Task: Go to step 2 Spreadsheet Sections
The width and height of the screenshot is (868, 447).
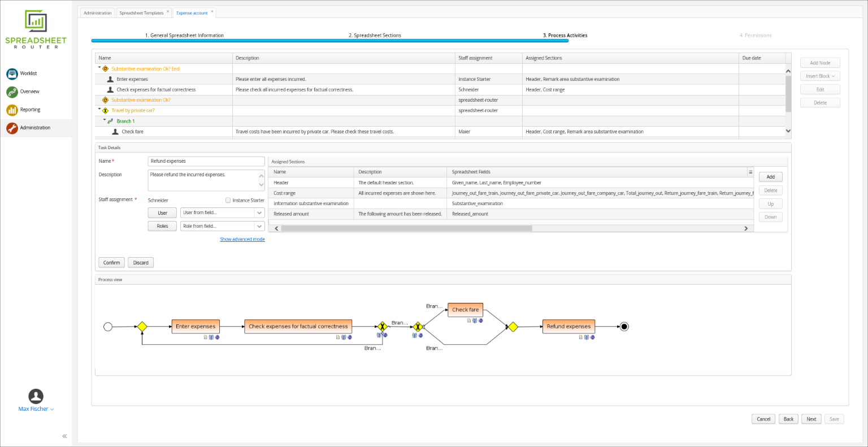Action: [375, 35]
